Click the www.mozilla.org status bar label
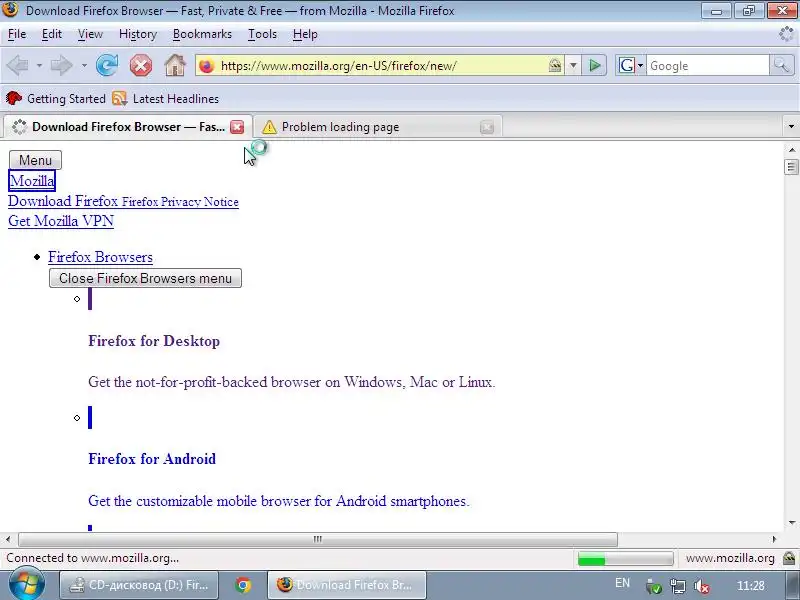The width and height of the screenshot is (800, 600). point(730,558)
